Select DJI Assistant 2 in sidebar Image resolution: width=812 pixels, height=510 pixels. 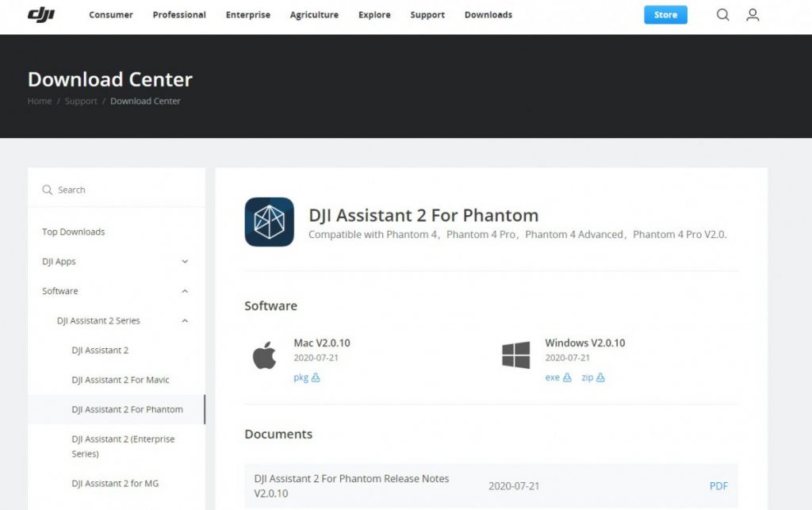click(100, 350)
